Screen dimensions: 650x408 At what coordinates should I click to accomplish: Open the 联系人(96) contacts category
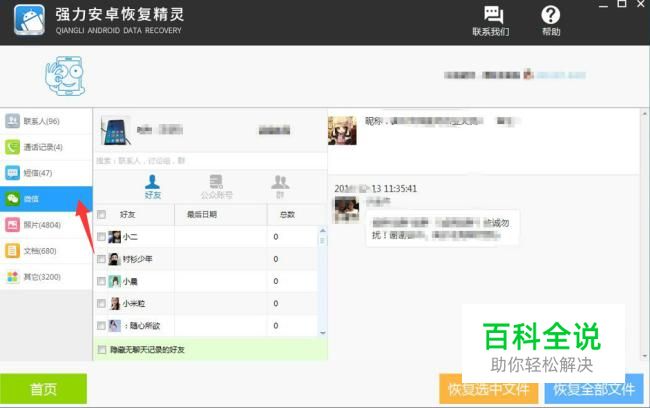point(46,121)
